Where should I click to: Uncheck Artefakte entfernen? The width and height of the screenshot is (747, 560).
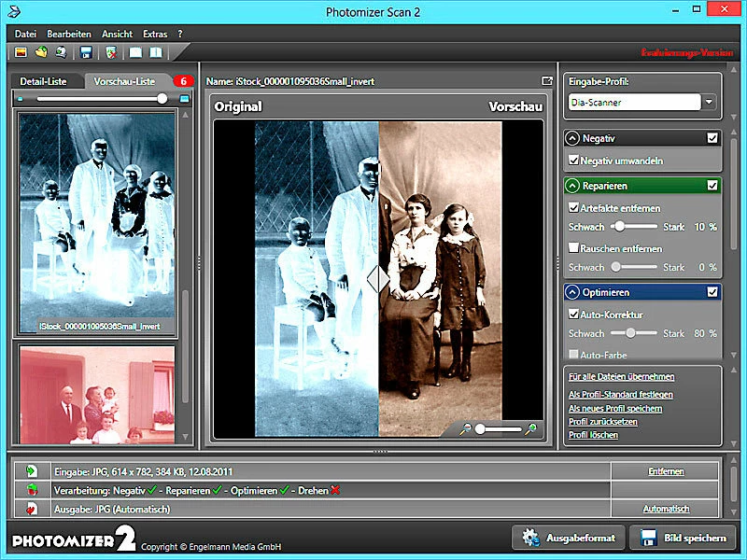(573, 207)
